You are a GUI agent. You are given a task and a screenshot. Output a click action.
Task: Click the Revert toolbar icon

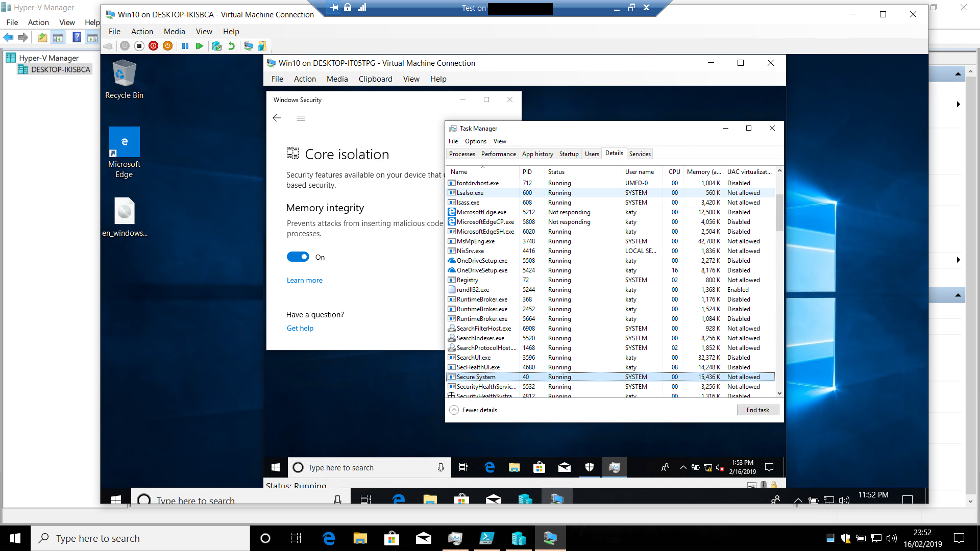coord(231,46)
